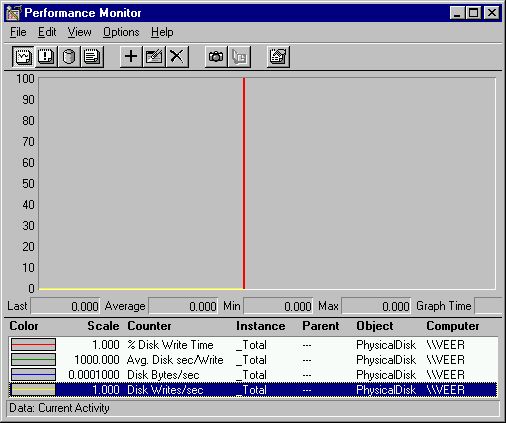Select the Disk Bytes/sec counter row
Image resolution: width=506 pixels, height=423 pixels.
click(x=253, y=375)
